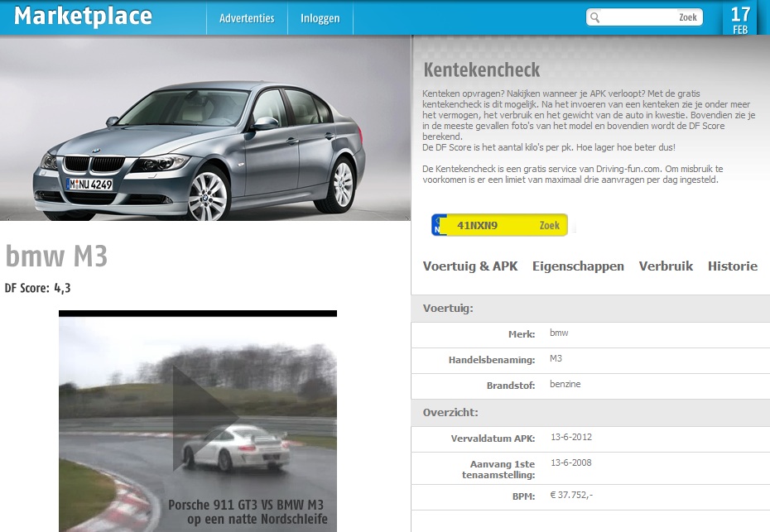The height and width of the screenshot is (532, 770).
Task: Focus the top search input field
Action: 638,17
